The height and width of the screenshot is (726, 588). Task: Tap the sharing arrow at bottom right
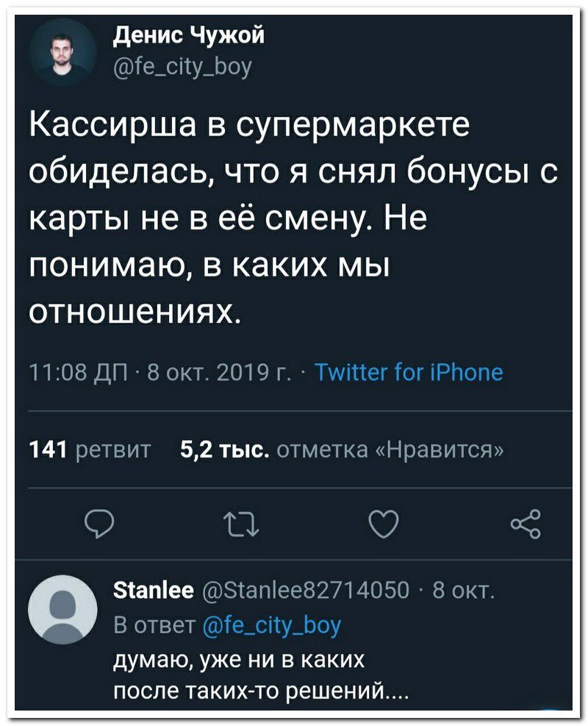526,525
